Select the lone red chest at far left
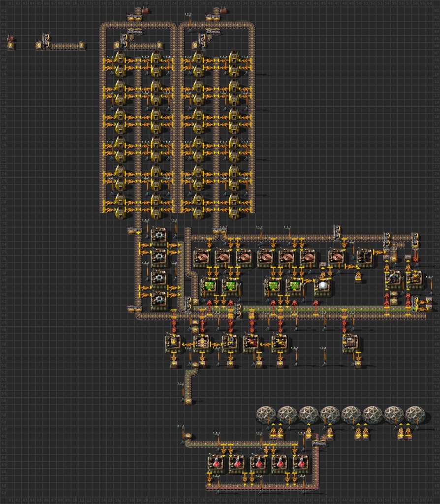440x504 pixels. tap(11, 39)
